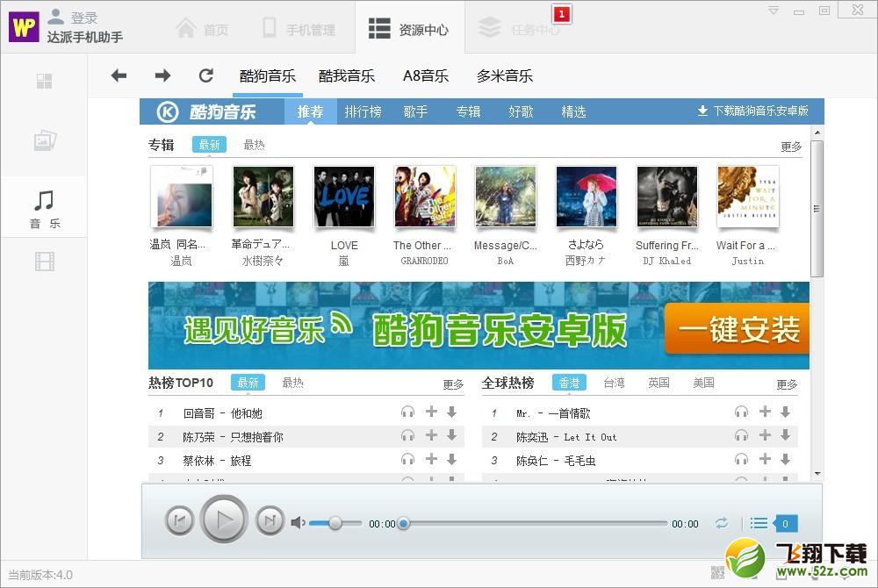
Task: Open the 资源中心 tab
Action: coord(409,29)
